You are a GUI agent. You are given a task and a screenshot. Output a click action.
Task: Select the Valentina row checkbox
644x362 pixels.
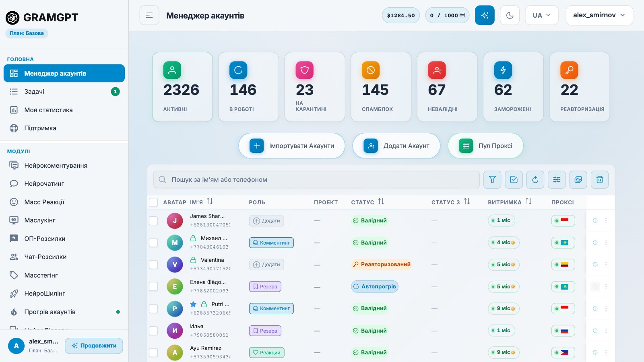(153, 264)
